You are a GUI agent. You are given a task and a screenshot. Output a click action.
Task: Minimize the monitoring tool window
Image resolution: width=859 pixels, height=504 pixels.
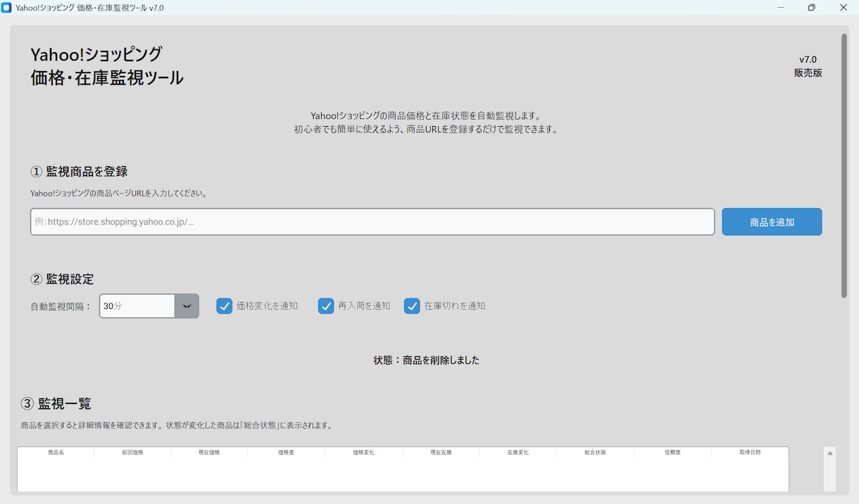point(780,8)
